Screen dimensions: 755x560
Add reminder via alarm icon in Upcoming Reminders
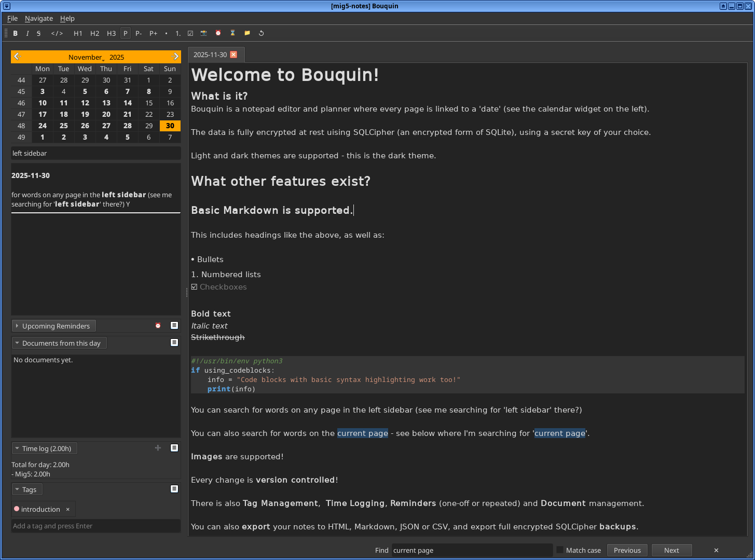point(158,326)
